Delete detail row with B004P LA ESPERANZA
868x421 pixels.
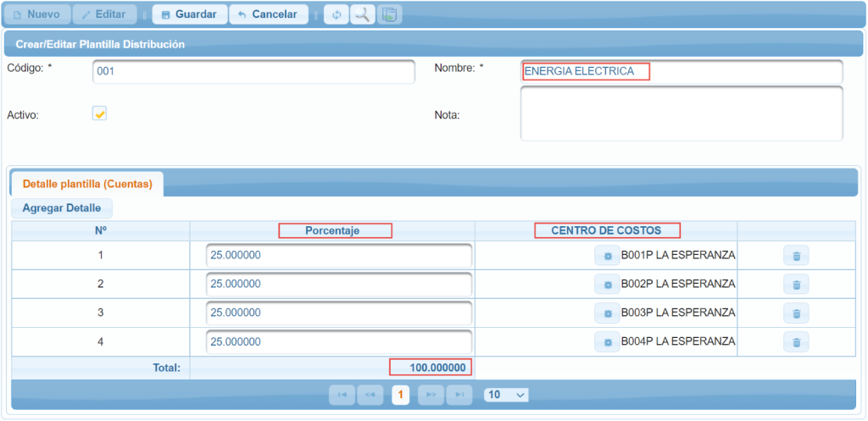(796, 342)
